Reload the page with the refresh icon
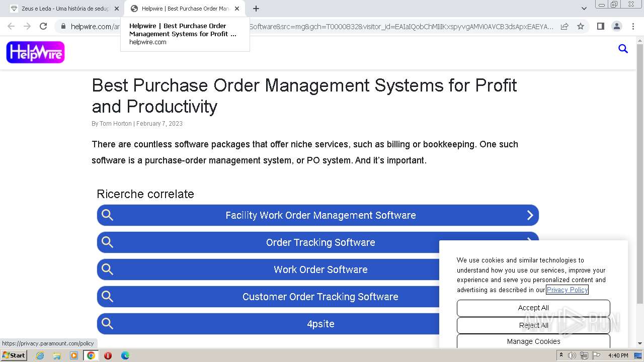The width and height of the screenshot is (644, 362). click(x=43, y=26)
